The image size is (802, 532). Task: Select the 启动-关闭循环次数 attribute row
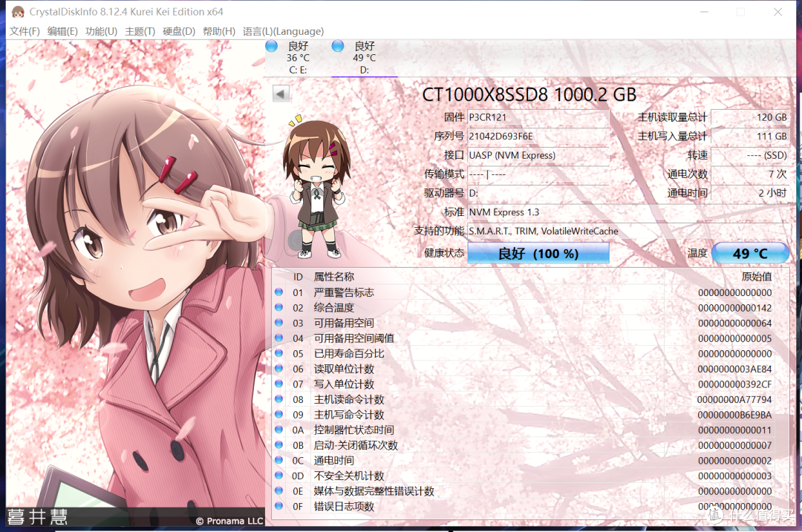tap(524, 445)
